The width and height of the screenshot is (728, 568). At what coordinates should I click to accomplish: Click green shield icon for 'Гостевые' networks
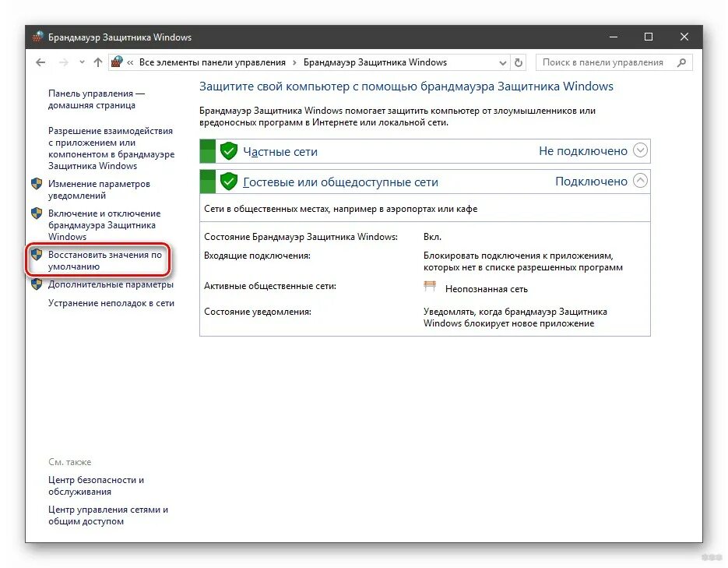pos(228,182)
